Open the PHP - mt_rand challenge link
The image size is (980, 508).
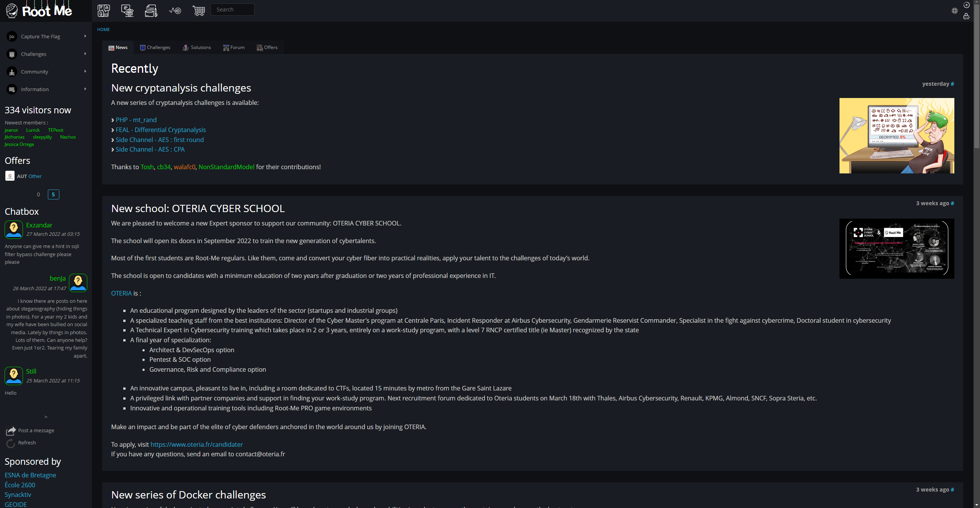(136, 120)
